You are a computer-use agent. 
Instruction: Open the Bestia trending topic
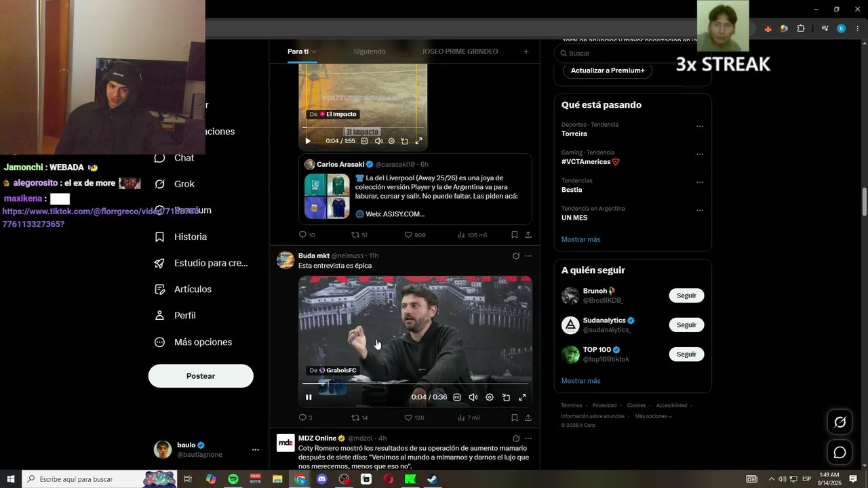(x=572, y=190)
